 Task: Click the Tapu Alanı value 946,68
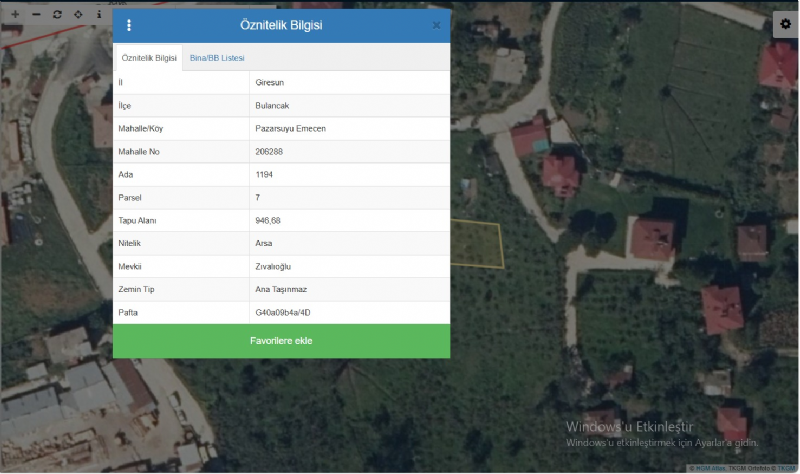pyautogui.click(x=270, y=220)
